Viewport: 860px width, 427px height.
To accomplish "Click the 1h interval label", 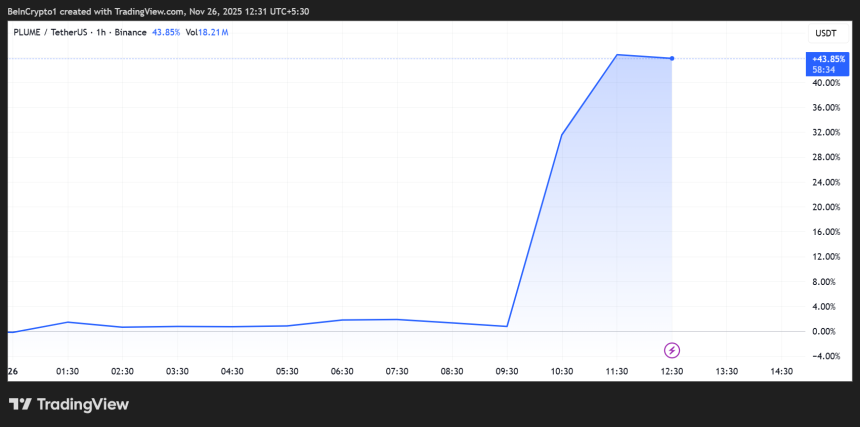I will (97, 33).
